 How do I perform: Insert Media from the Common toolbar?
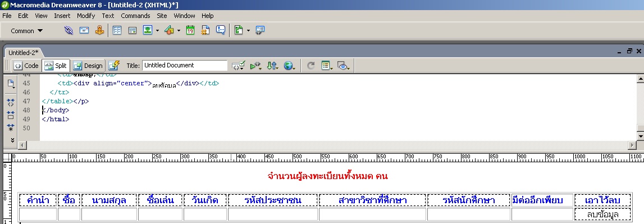pyautogui.click(x=169, y=30)
